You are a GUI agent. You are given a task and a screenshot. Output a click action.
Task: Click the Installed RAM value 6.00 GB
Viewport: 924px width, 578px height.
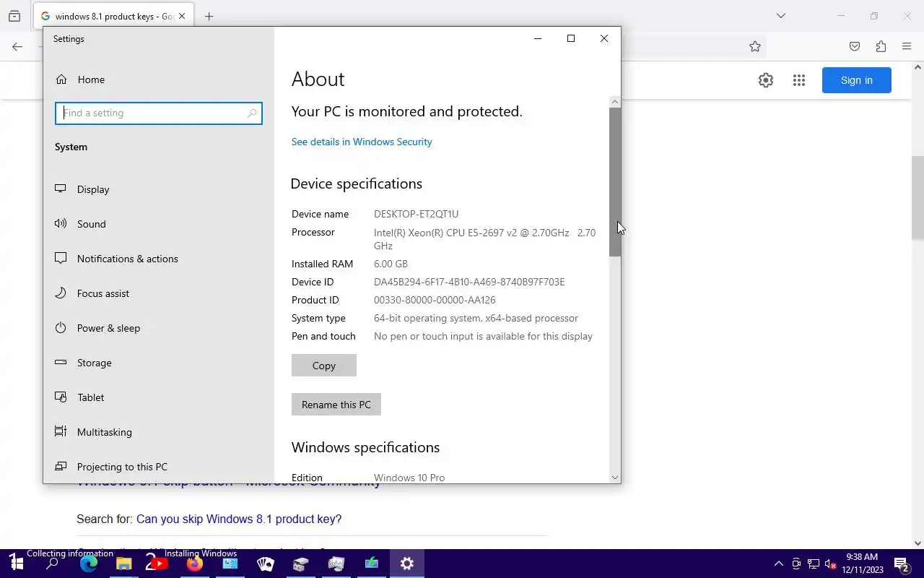[391, 264]
